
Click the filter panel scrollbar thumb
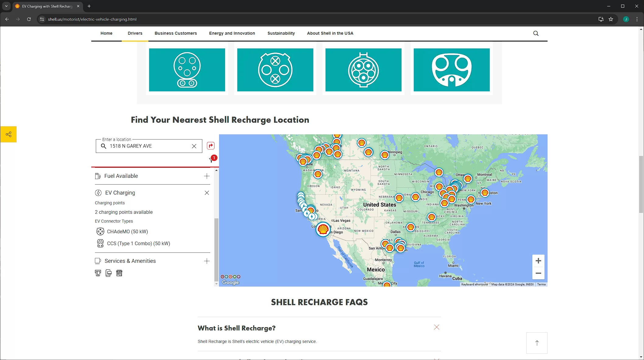pos(216,250)
